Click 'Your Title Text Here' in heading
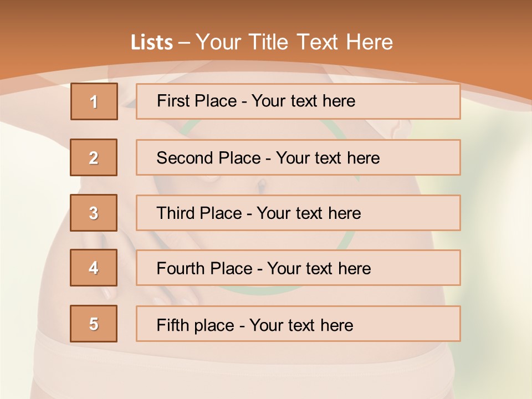Screen dimensions: 532x399 point(294,42)
